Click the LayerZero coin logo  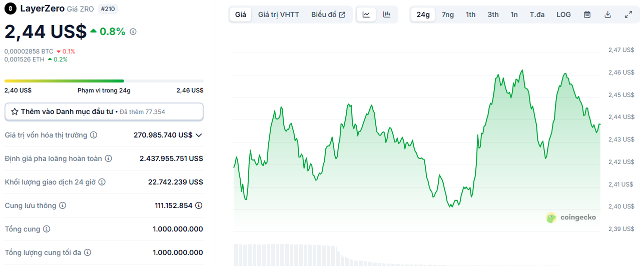(10, 8)
